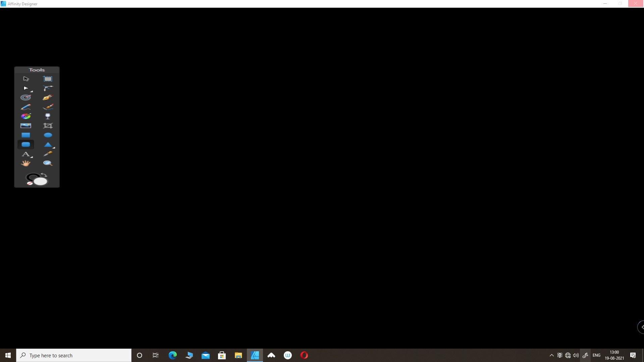Select the Move tool arrow
This screenshot has height=362, width=644.
(x=26, y=79)
